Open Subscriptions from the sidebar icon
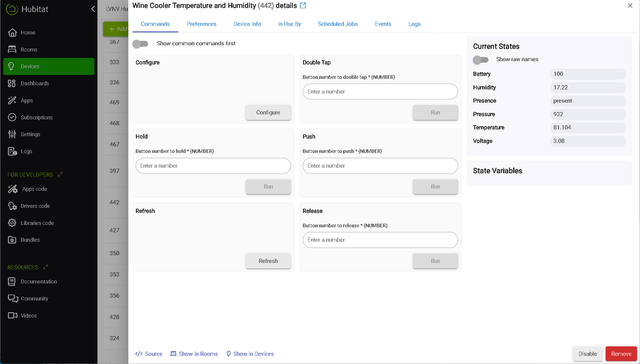 click(12, 117)
